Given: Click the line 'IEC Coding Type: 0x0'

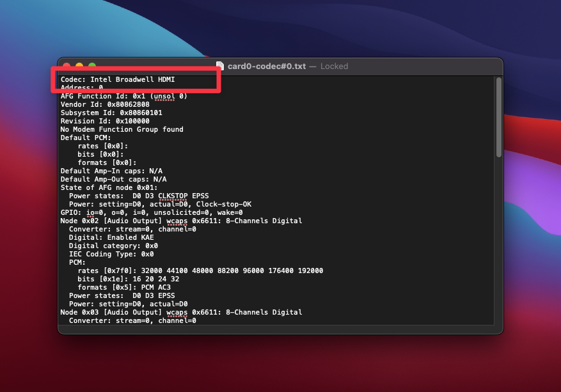Looking at the screenshot, I should (111, 254).
